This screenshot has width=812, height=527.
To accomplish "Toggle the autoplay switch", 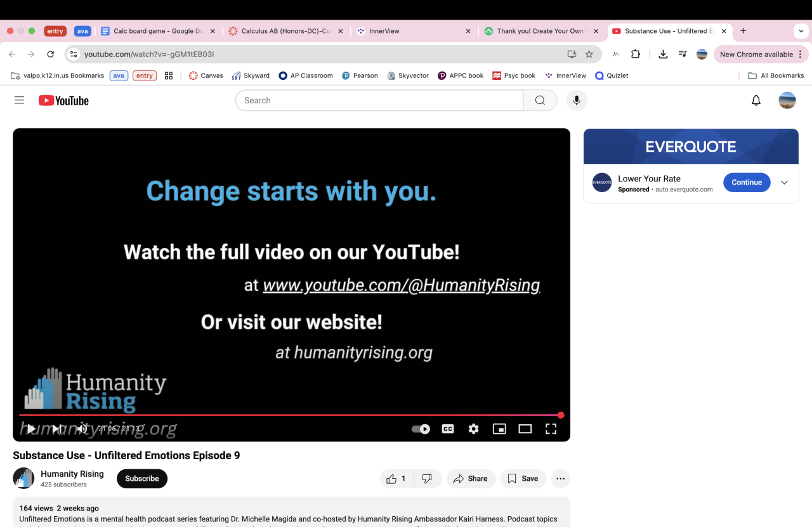I will click(x=421, y=429).
